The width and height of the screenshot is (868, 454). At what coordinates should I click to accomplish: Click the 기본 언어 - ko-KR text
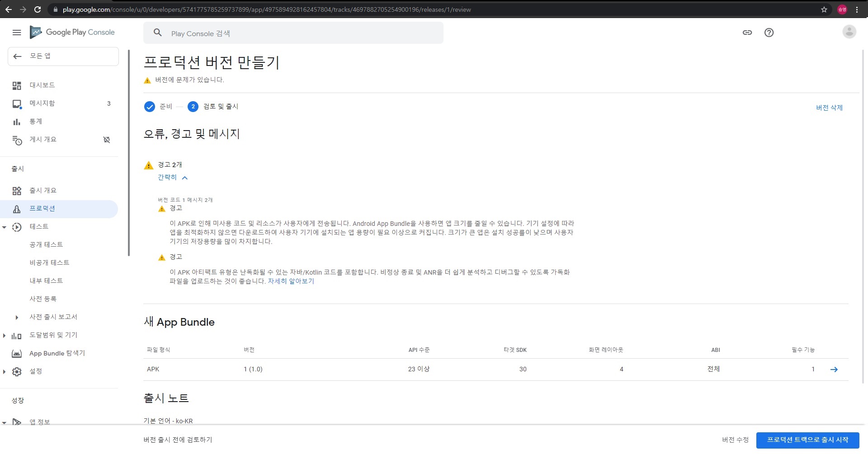click(x=168, y=421)
